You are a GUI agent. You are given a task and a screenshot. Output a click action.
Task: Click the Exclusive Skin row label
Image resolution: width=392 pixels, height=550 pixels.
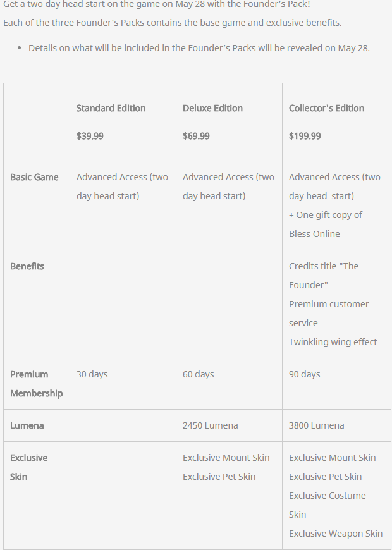(28, 467)
